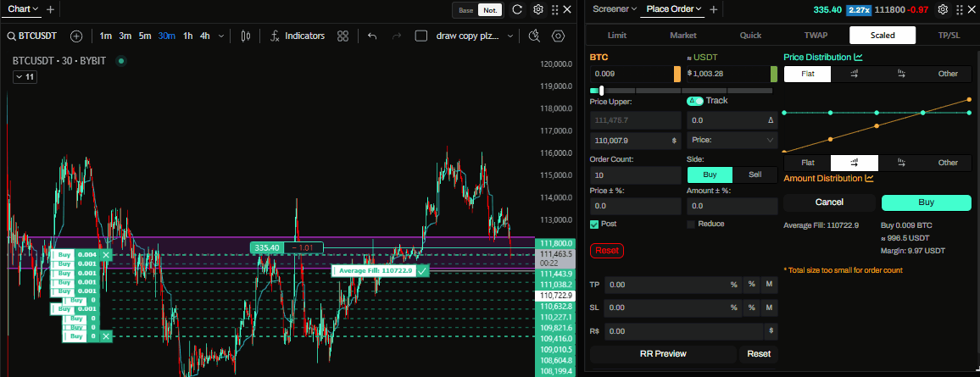Viewport: 980px width, 377px height.
Task: Uncheck the Post checkbox
Action: tap(594, 224)
